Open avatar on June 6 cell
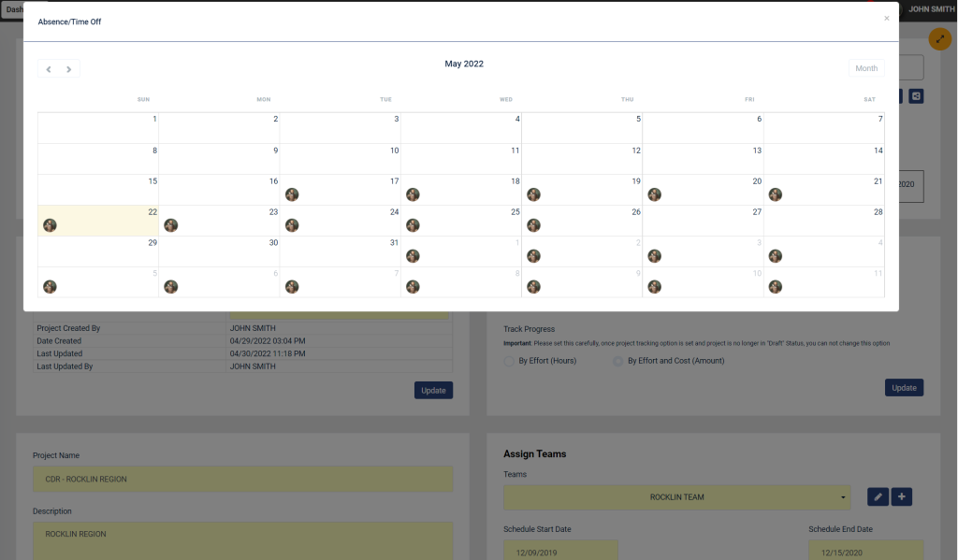The height and width of the screenshot is (560, 958). coord(171,286)
